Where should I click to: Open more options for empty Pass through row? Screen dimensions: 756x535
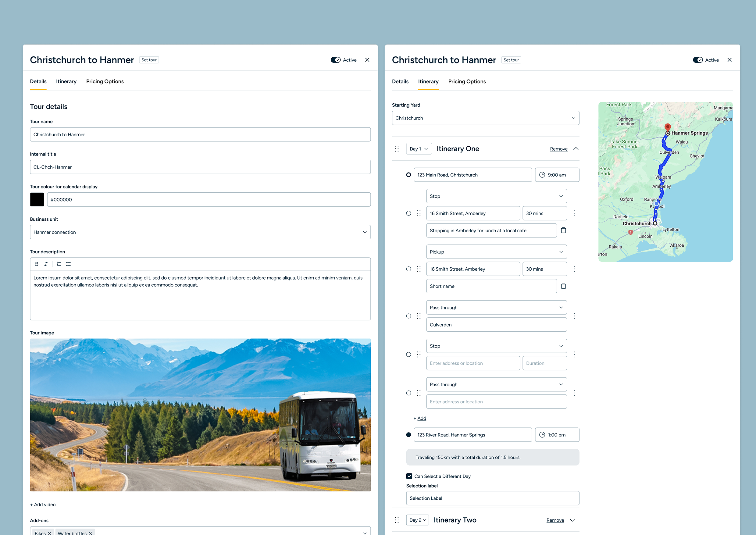pyautogui.click(x=575, y=393)
